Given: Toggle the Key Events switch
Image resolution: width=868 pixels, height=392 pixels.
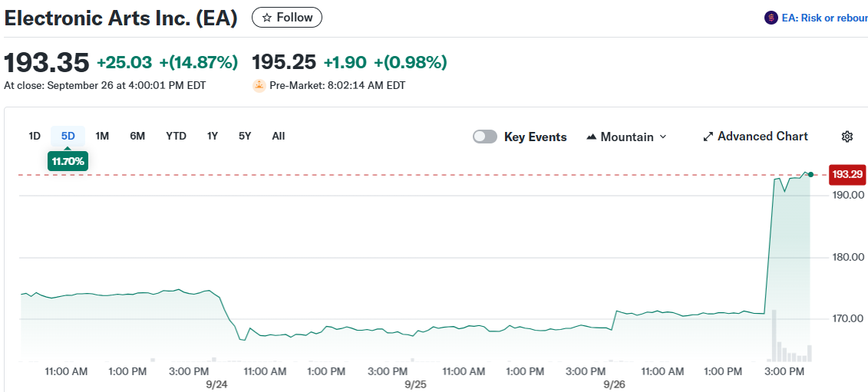Looking at the screenshot, I should click(485, 137).
